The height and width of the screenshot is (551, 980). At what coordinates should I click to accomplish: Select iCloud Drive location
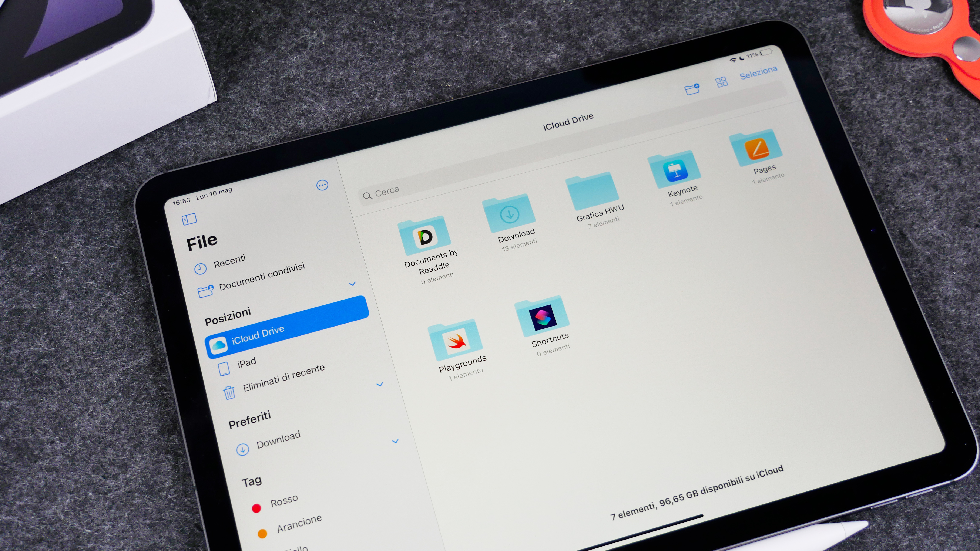coord(287,327)
